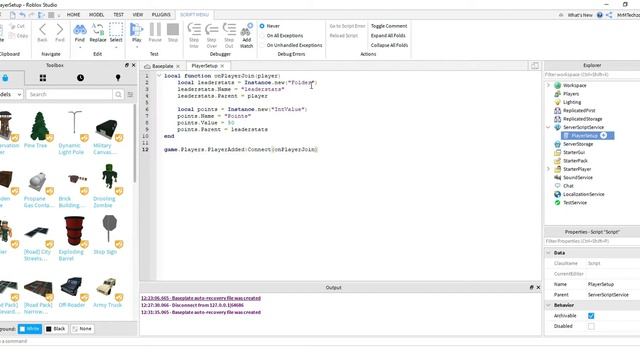Screen dimensions: 640x360
Task: Collapse the ServerScriptService node
Action: coord(549,127)
